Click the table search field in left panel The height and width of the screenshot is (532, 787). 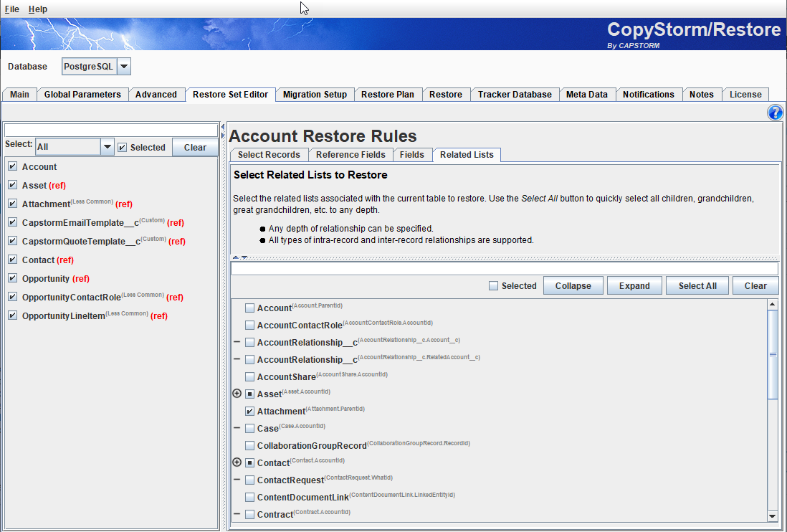111,130
